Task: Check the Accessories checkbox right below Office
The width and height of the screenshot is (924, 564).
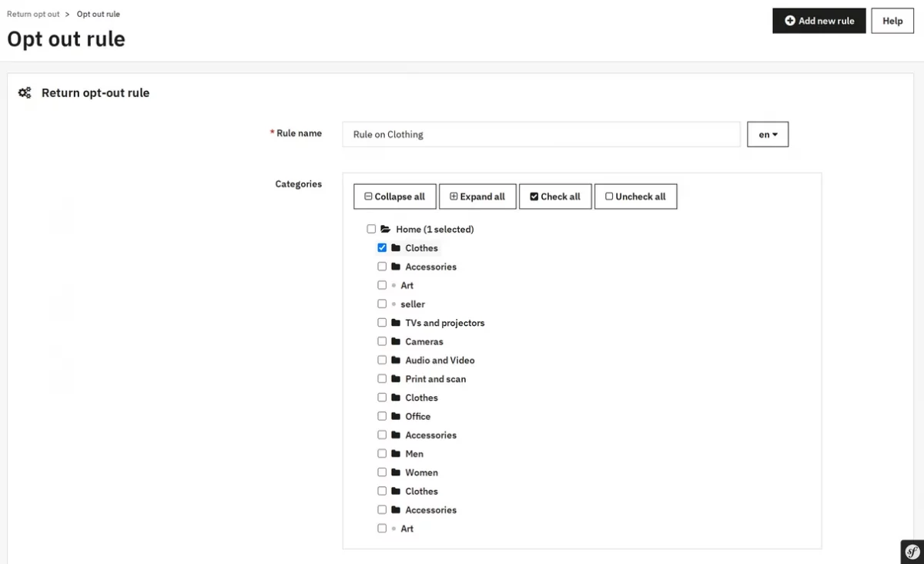Action: tap(382, 435)
